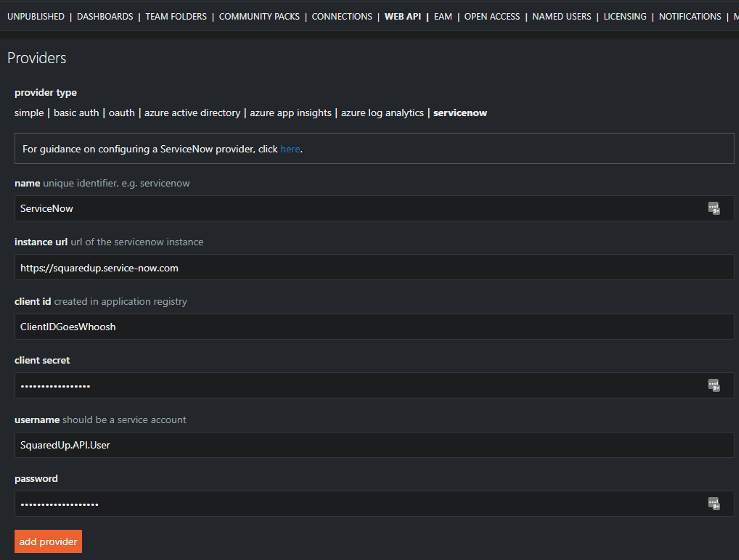Click the username input field
Viewport: 739px width, 560px height.
tap(360, 444)
